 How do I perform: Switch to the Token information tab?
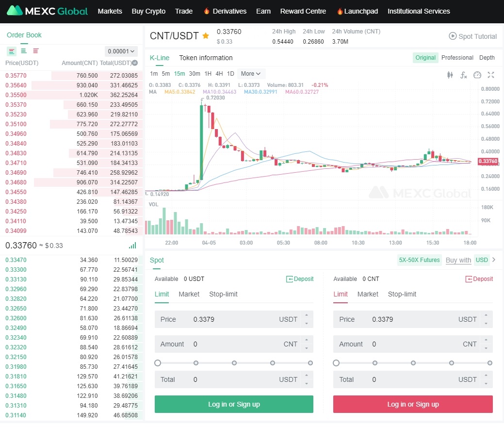206,58
